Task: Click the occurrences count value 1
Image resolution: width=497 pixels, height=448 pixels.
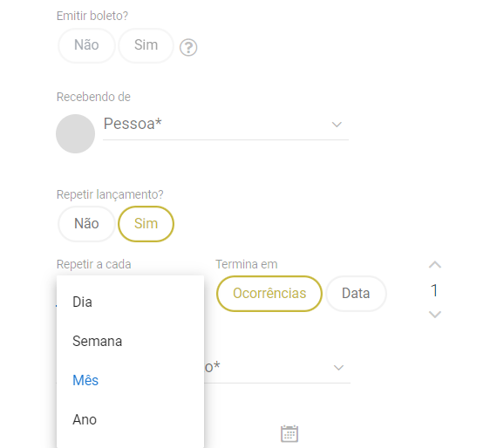Action: click(x=434, y=290)
